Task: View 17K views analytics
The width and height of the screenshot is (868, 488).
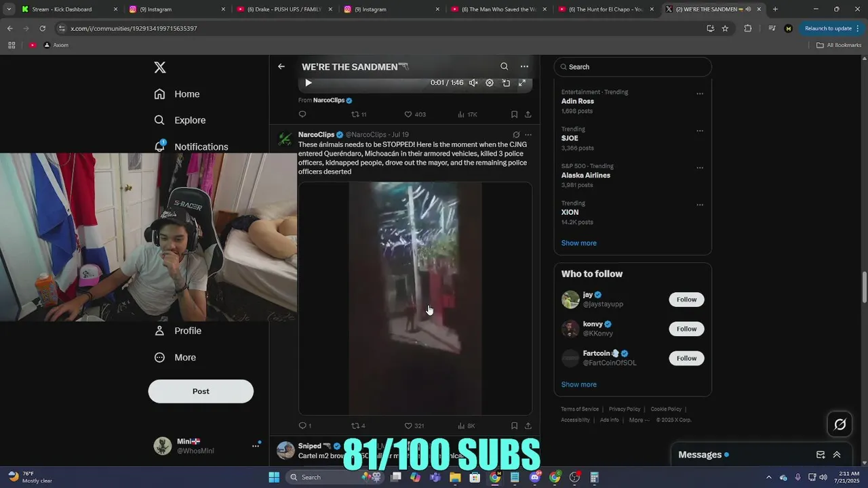Action: pos(468,115)
